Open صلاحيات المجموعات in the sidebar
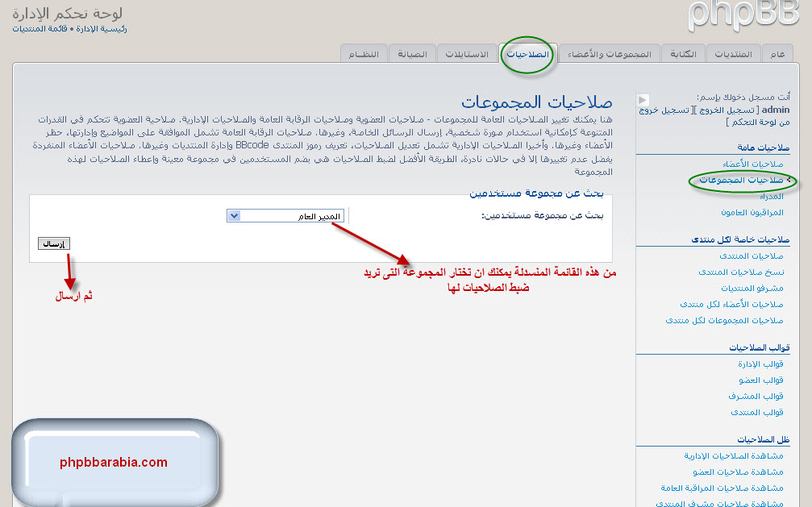 [x=741, y=181]
